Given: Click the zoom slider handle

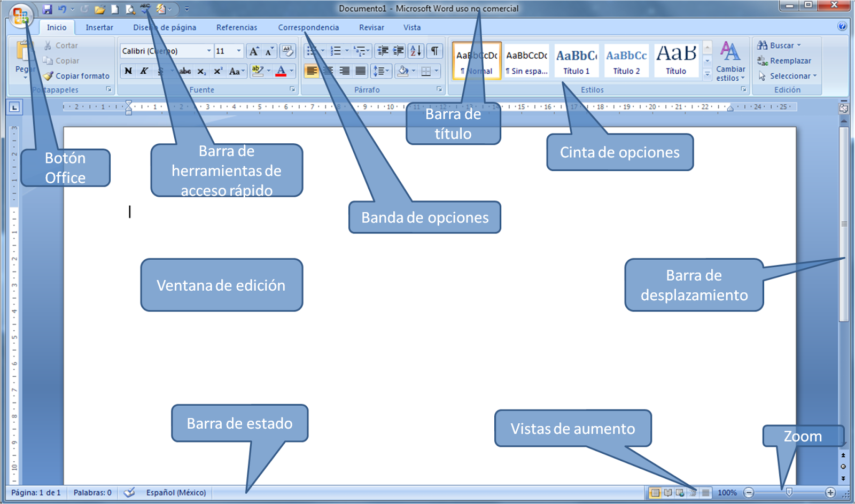Looking at the screenshot, I should click(789, 492).
